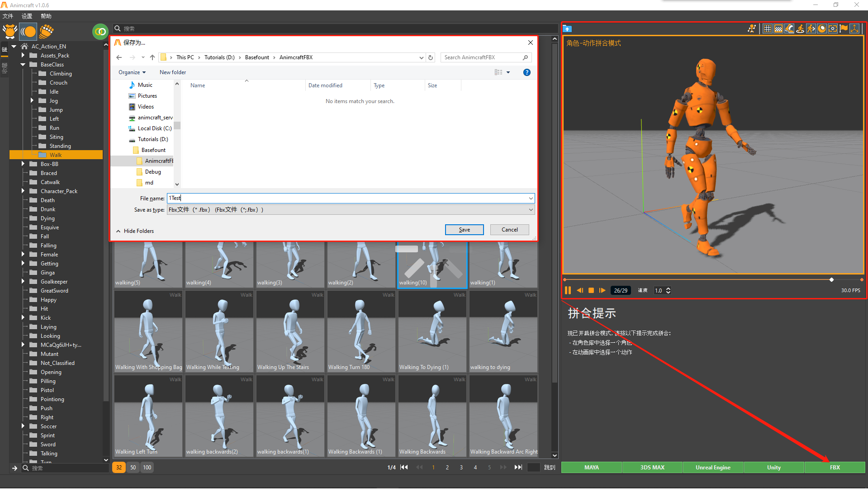Viewport: 868px width, 492px height.
Task: Refresh the Save dialog folder view
Action: [x=431, y=57]
